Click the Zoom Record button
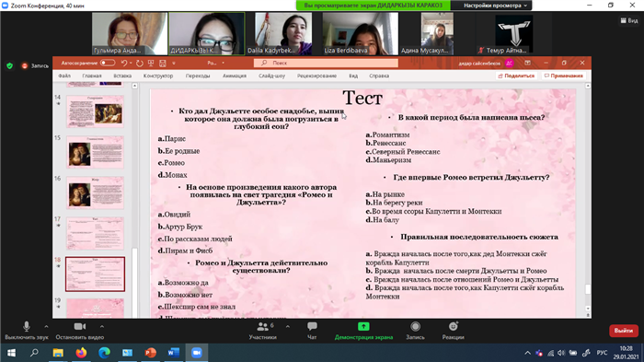 [x=415, y=331]
